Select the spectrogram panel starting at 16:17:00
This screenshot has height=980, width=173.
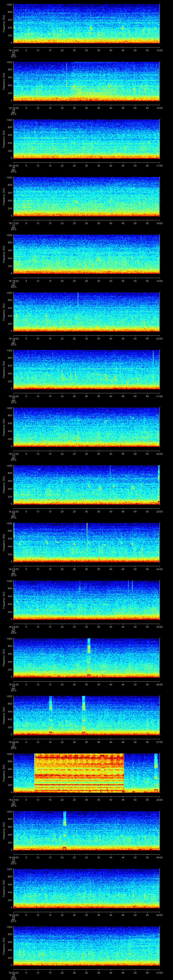point(86,197)
